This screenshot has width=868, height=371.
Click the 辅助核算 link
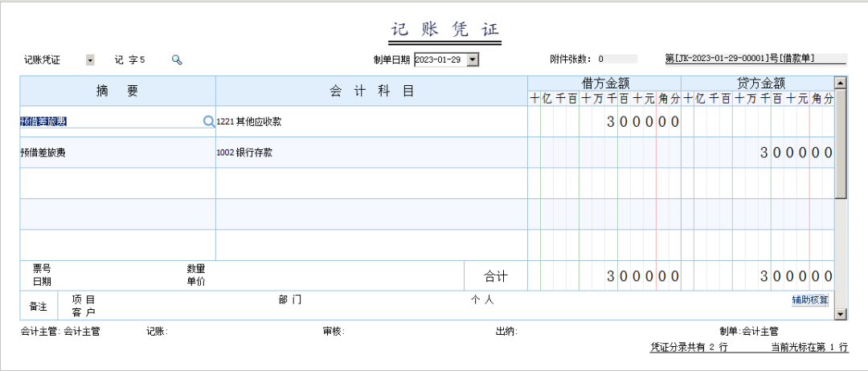point(809,300)
